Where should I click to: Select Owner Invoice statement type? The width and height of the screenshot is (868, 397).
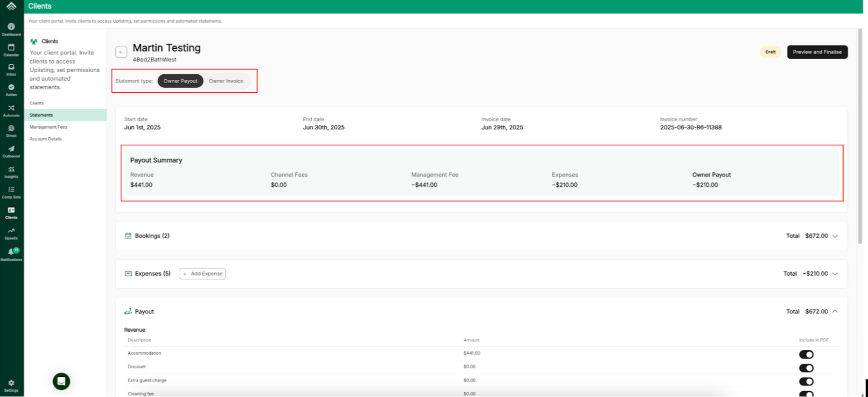tap(226, 81)
